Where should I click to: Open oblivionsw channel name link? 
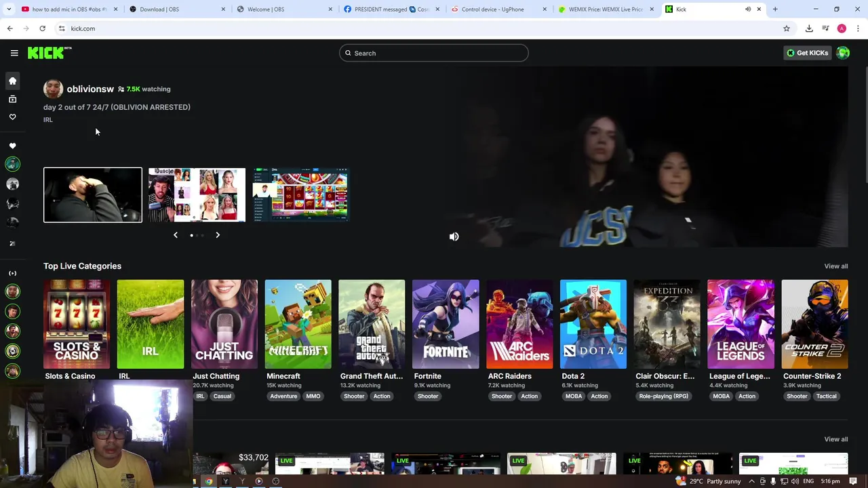[x=90, y=89]
